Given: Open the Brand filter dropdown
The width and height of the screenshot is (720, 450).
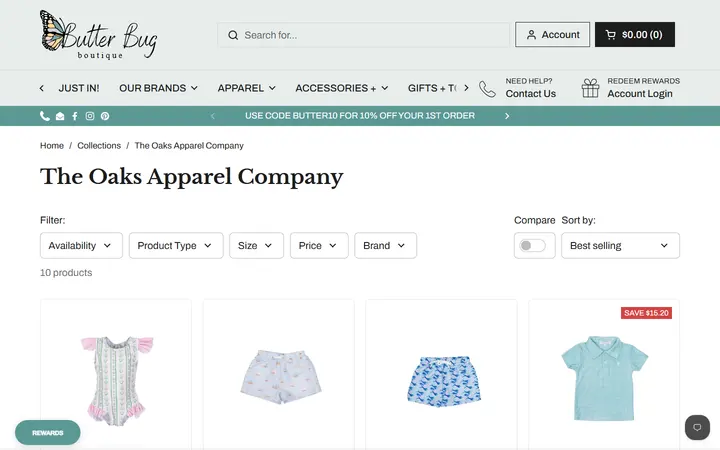Looking at the screenshot, I should click(x=385, y=246).
